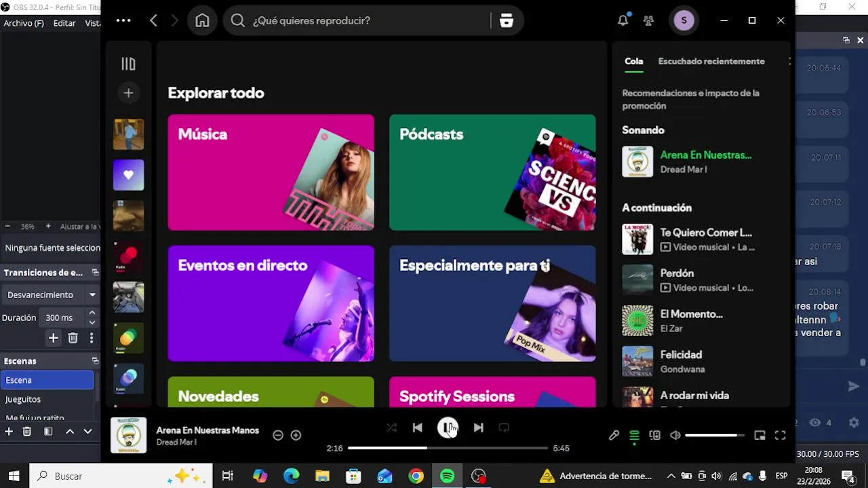This screenshot has width=868, height=488.
Task: Create a playlist with the sidebar plus
Action: coord(128,93)
